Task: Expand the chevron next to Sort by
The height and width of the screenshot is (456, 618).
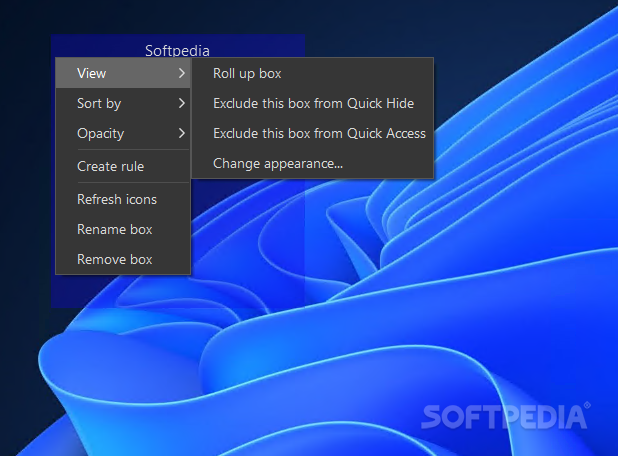Action: 181,103
